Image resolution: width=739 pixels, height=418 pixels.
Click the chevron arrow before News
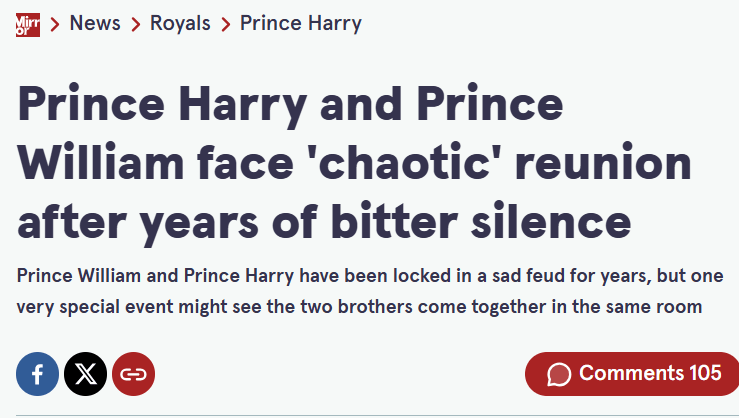(x=55, y=24)
